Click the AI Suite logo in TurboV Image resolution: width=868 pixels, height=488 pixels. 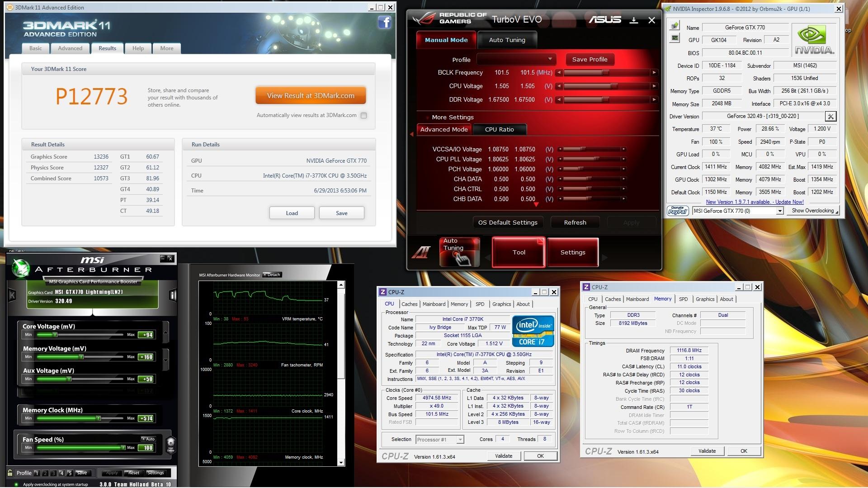coord(421,252)
